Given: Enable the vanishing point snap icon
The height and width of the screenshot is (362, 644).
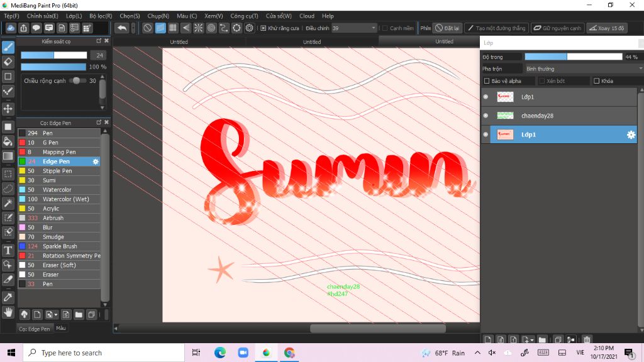Looking at the screenshot, I should coord(186,28).
